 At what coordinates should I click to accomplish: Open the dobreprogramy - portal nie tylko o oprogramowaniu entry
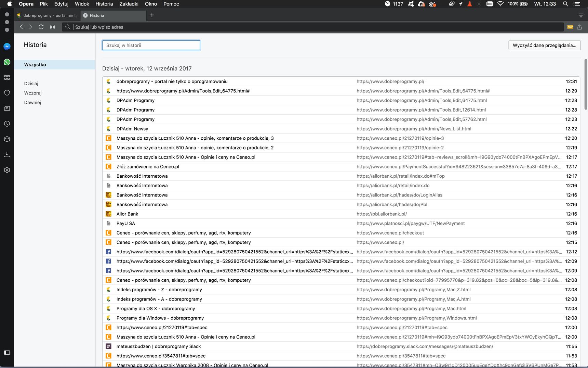coord(341,81)
